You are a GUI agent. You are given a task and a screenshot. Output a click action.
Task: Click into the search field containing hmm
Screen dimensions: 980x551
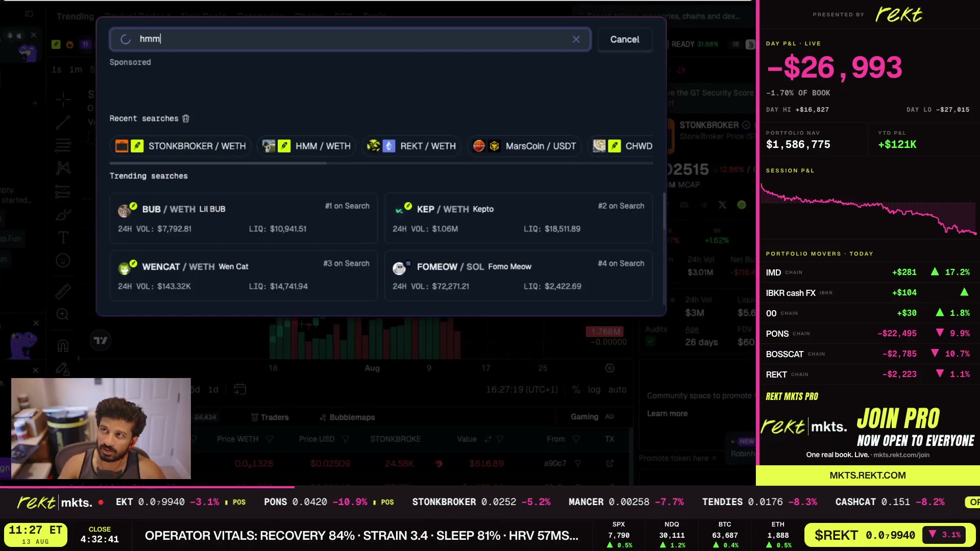tap(350, 39)
